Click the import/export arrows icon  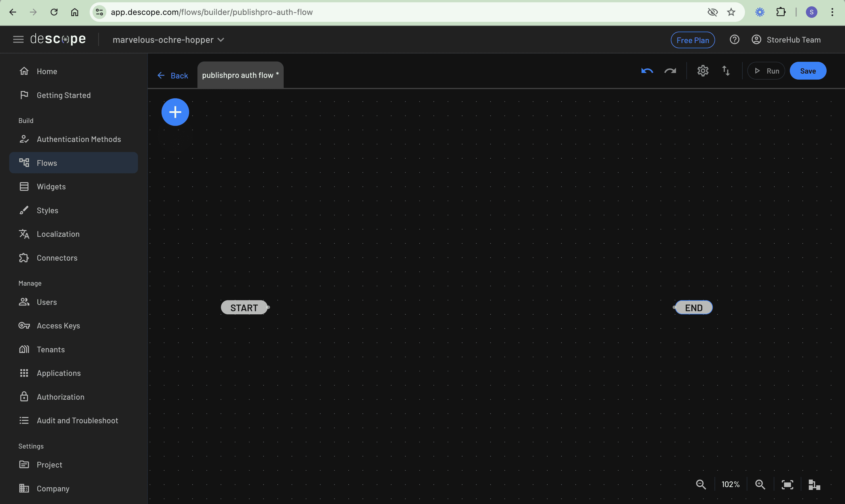click(726, 71)
